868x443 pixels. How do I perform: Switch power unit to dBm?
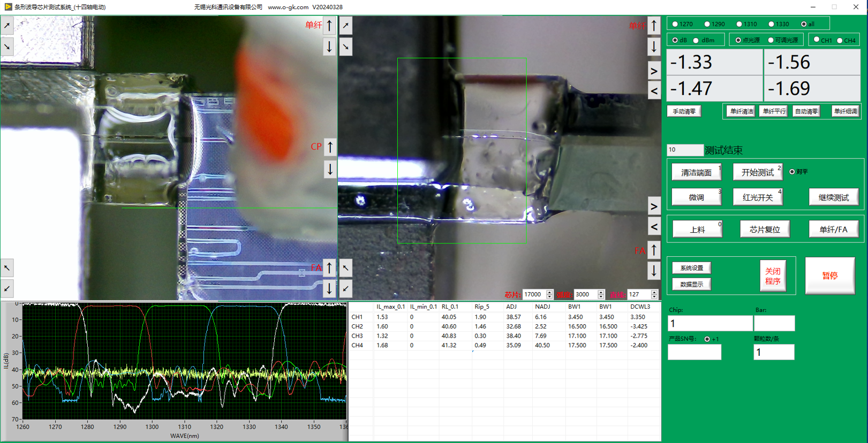point(696,41)
